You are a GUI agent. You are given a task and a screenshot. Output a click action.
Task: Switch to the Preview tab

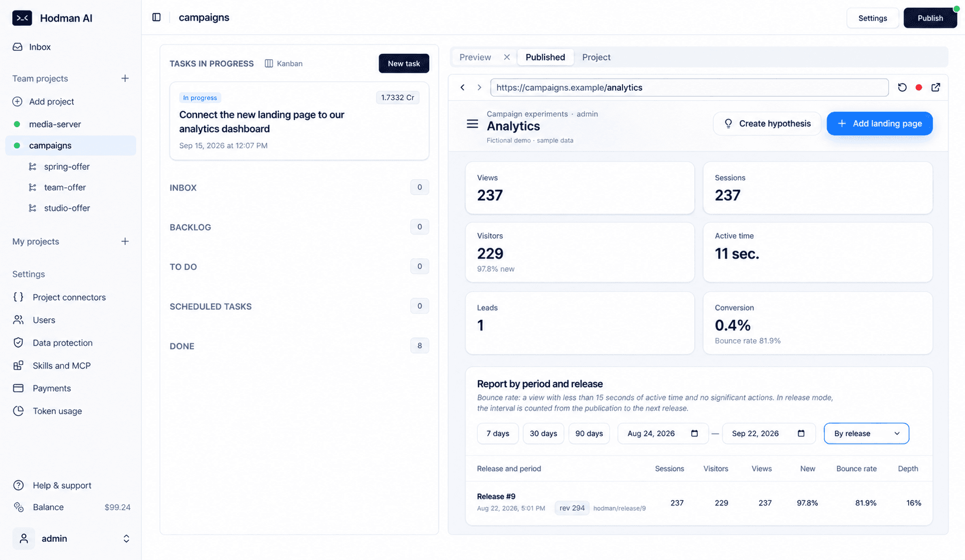point(475,57)
